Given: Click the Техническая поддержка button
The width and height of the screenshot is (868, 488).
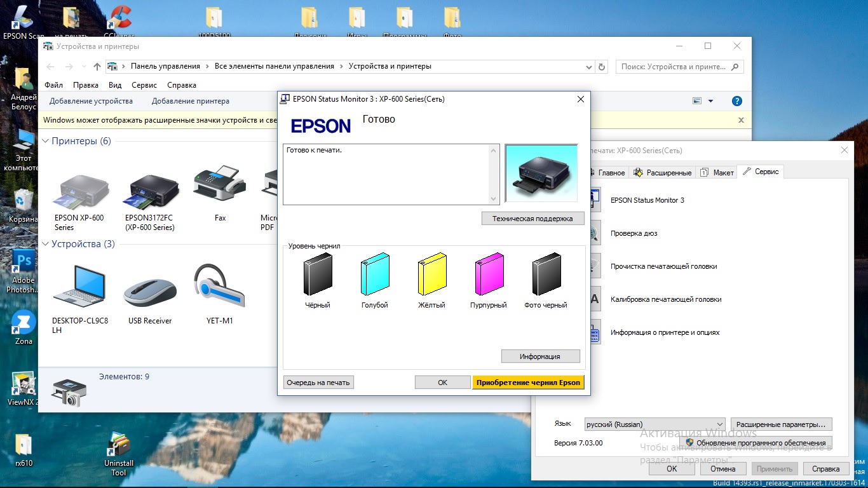Looking at the screenshot, I should coord(532,219).
